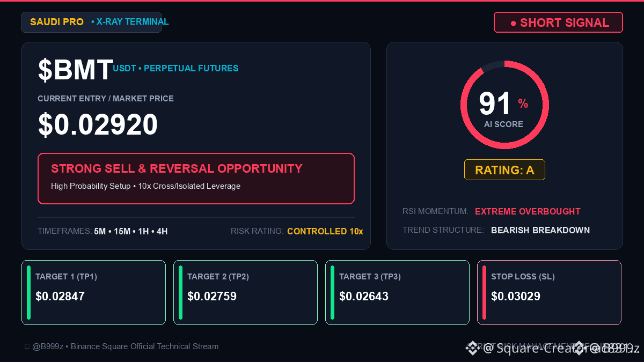Click the EXTREME OVERBOUGHT RSI value
The image size is (644, 362).
tap(528, 211)
